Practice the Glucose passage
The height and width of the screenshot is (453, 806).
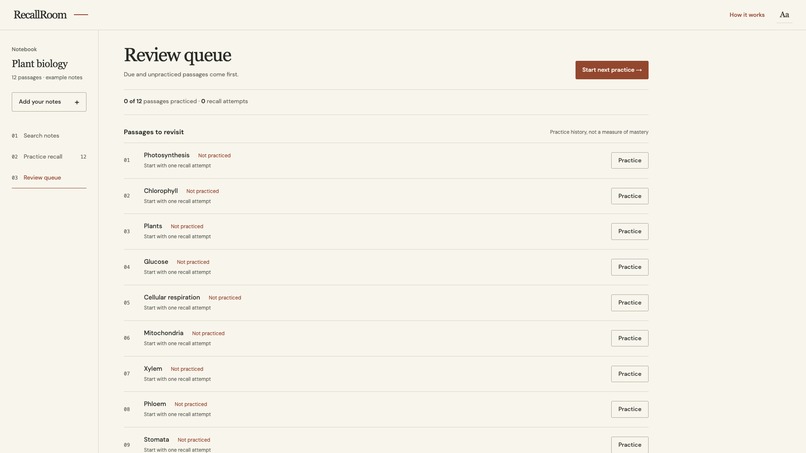630,267
